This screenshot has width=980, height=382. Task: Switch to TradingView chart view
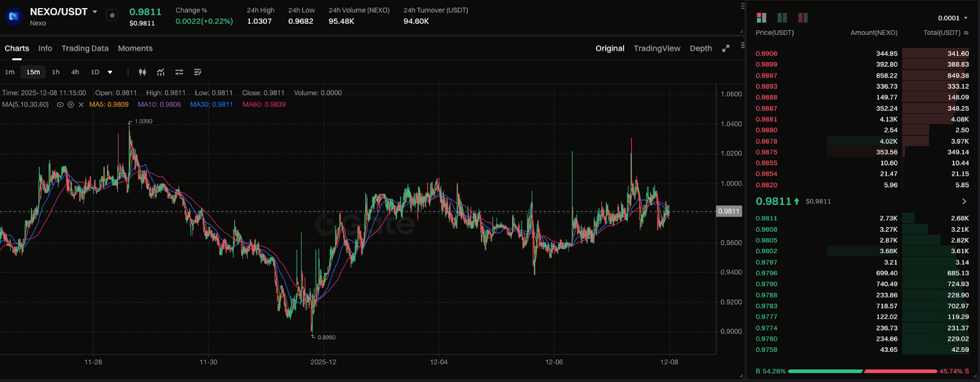(657, 48)
